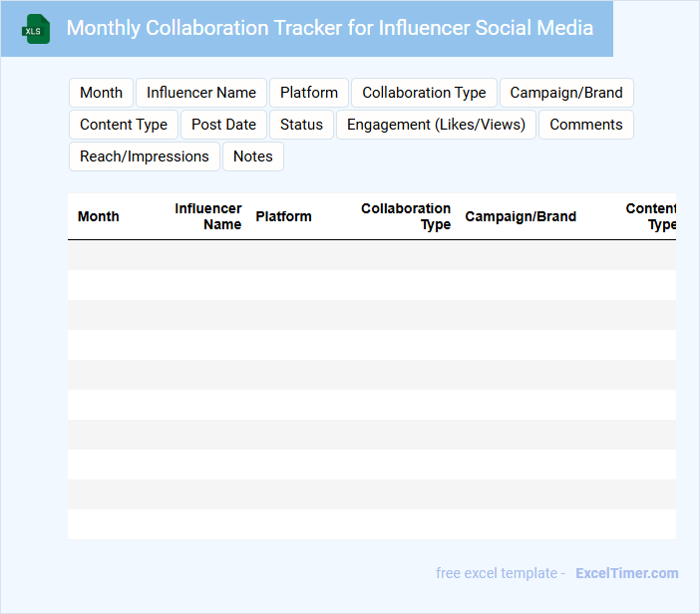Click the Post Date tag

coord(223,125)
